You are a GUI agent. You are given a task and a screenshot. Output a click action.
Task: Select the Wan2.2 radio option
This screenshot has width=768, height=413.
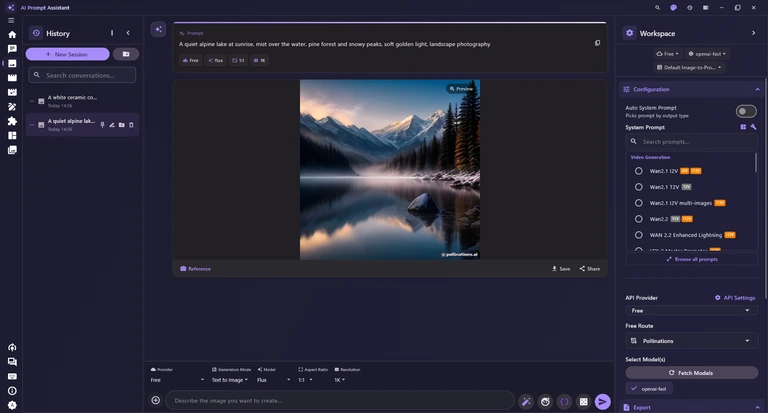[x=639, y=219]
